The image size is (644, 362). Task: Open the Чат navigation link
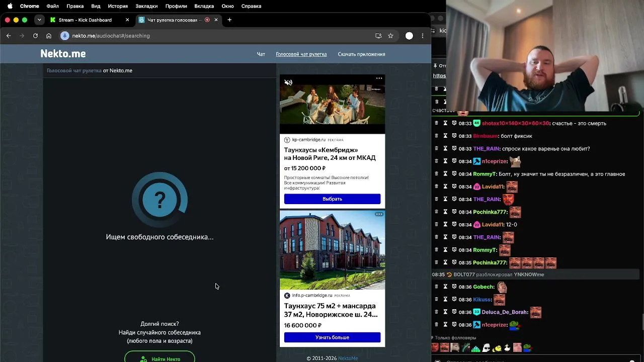pos(261,54)
